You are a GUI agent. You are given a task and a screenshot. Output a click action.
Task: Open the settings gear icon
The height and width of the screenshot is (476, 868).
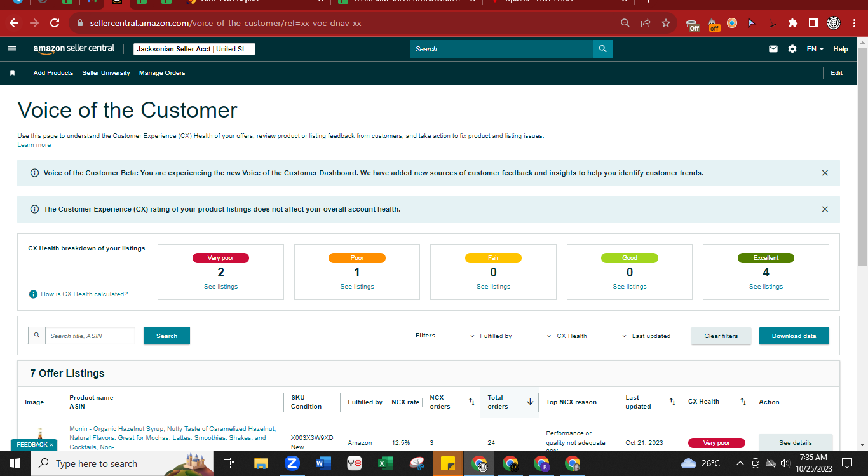792,49
